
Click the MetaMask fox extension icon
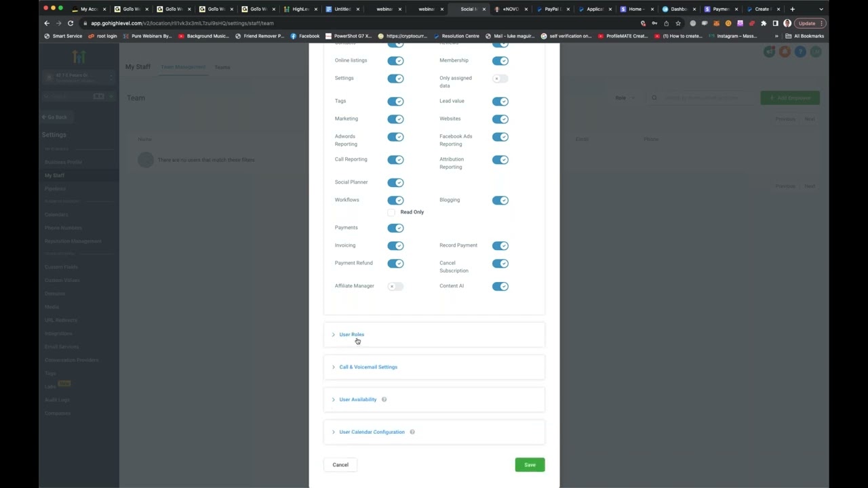pos(716,23)
